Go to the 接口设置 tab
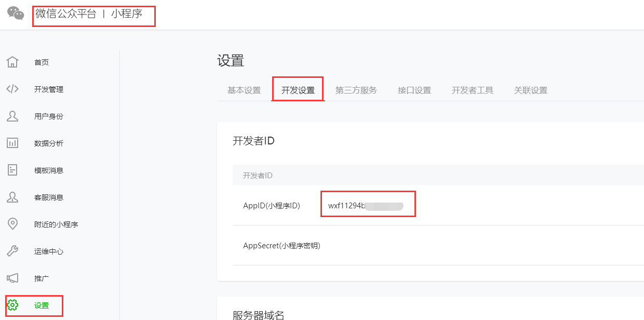Image resolution: width=644 pixels, height=320 pixels. 414,90
